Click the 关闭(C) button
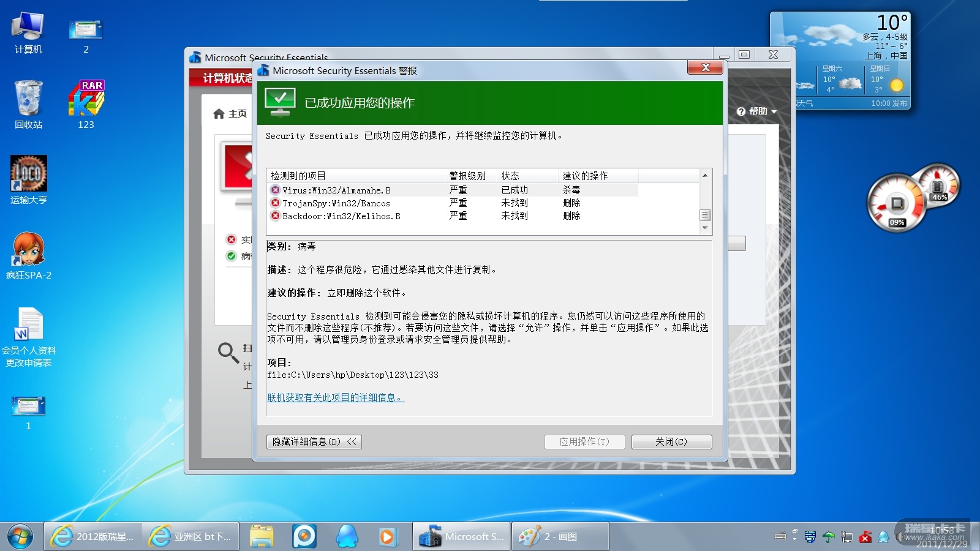The image size is (980, 551). tap(671, 442)
